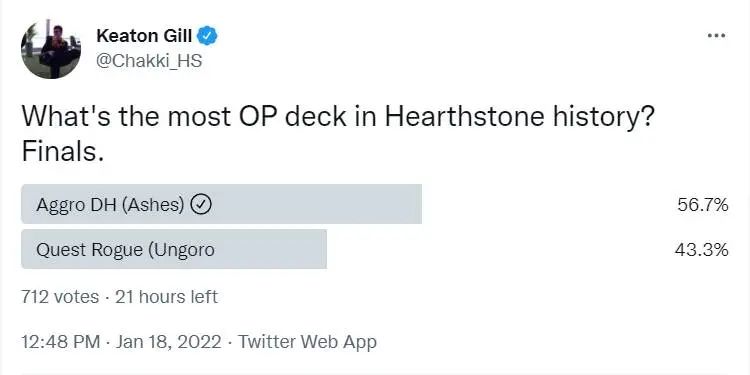
Task: Click the 712 votes count
Action: click(60, 297)
